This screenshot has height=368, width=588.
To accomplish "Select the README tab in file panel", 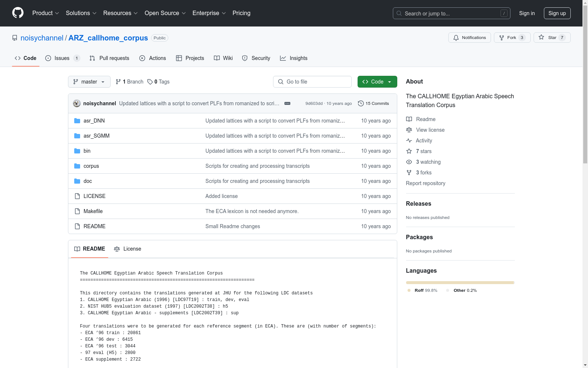I will [x=90, y=249].
